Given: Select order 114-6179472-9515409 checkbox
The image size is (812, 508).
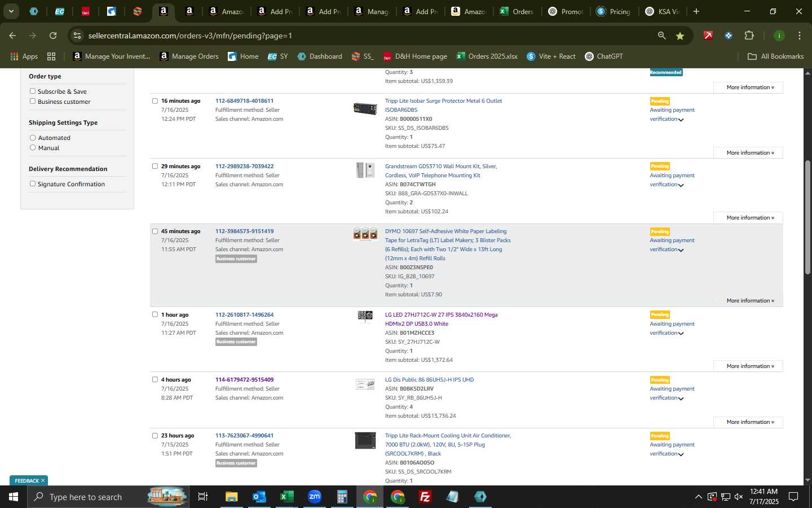Looking at the screenshot, I should point(155,379).
